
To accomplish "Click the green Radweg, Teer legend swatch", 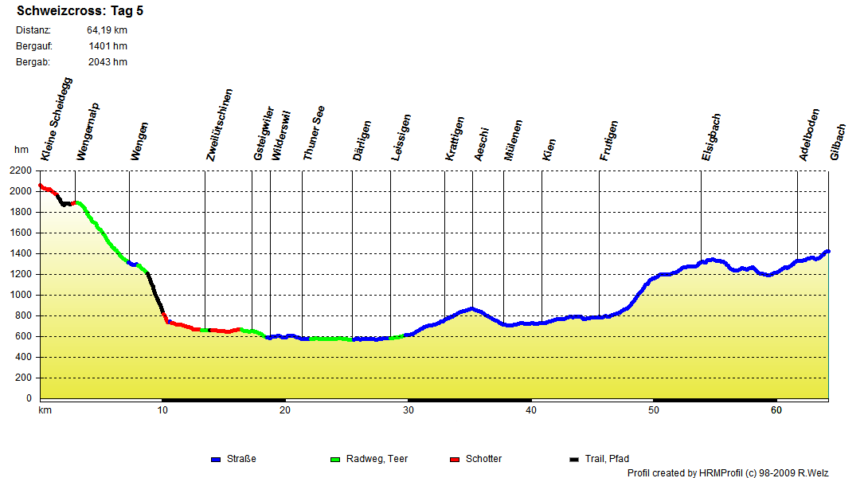I will [x=334, y=460].
